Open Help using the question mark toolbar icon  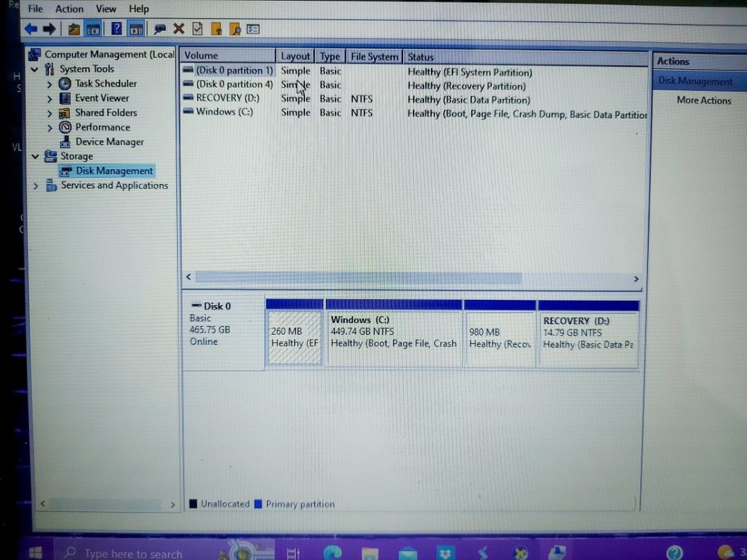pos(118,28)
